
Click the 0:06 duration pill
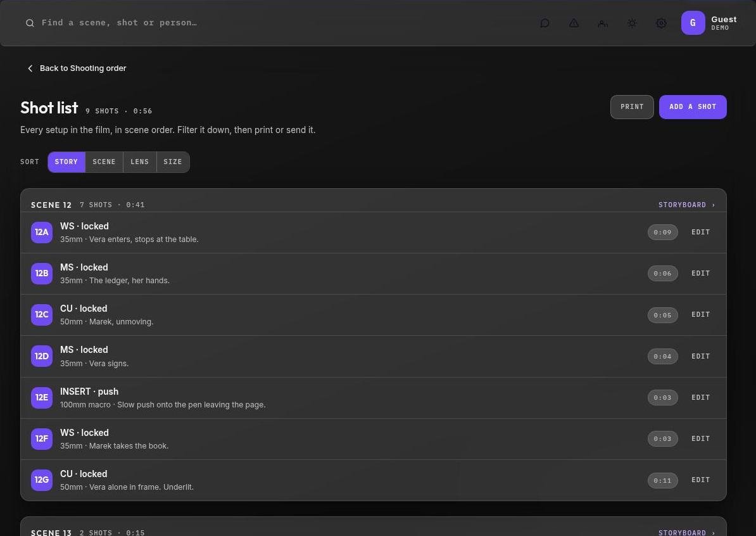coord(662,274)
